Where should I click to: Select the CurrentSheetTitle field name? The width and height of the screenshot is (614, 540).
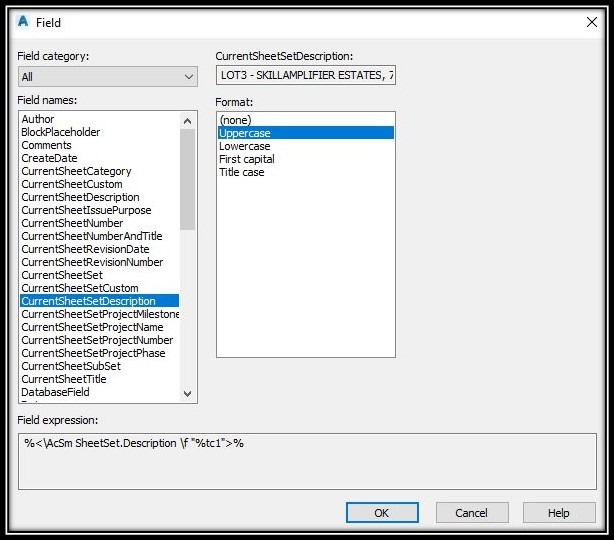point(99,379)
